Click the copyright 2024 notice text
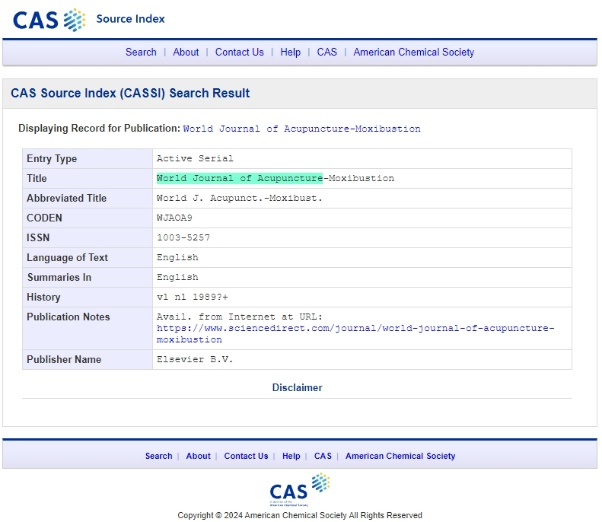The image size is (602, 522). 300,515
